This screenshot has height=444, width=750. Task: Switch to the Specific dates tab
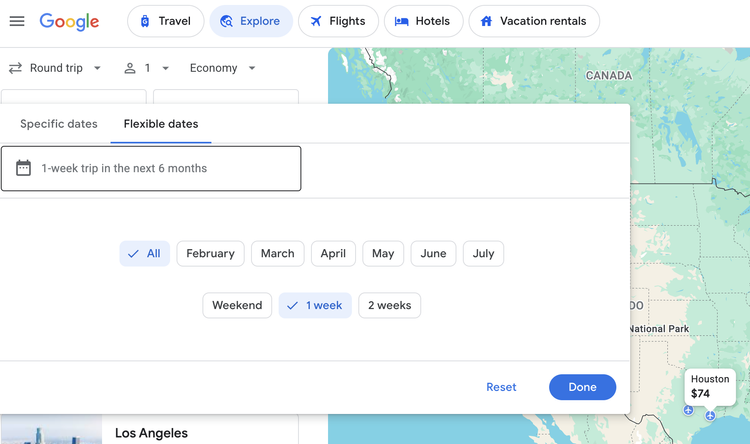tap(59, 124)
